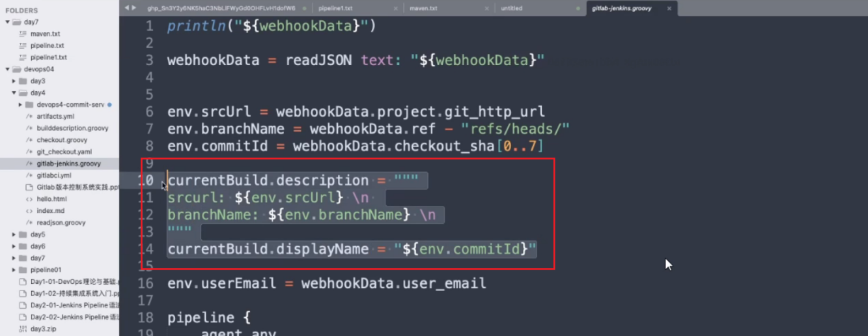Click webhookData.user_email on line 16
Image resolution: width=868 pixels, height=336 pixels.
(393, 283)
